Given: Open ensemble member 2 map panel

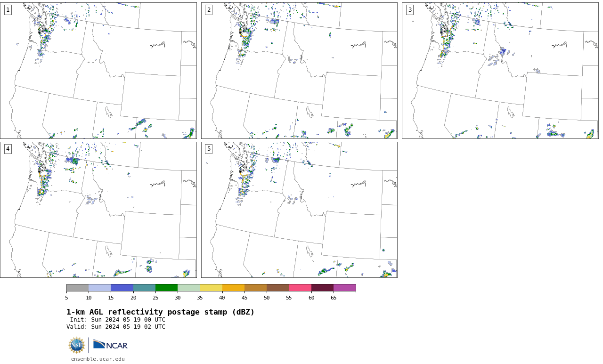Looking at the screenshot, I should (299, 71).
